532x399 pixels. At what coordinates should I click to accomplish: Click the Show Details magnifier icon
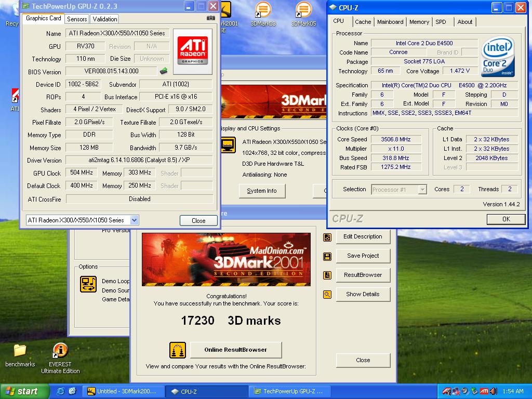pyautogui.click(x=327, y=295)
